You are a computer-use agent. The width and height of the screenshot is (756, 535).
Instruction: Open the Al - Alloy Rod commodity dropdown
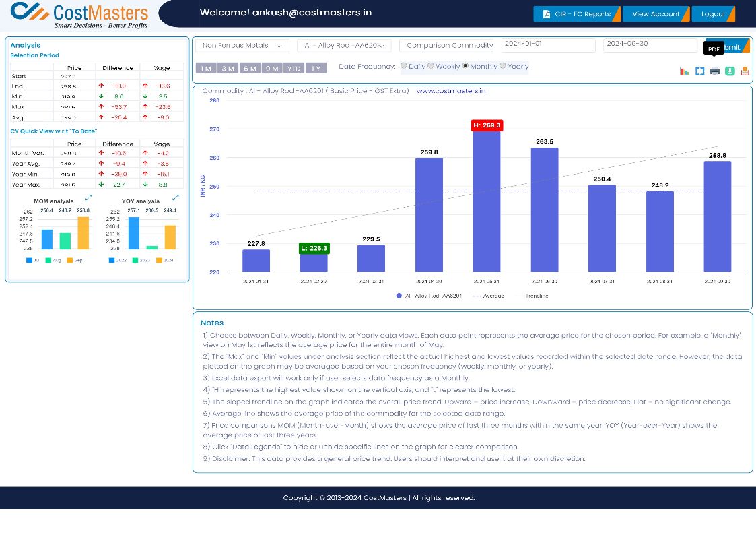[x=344, y=46]
